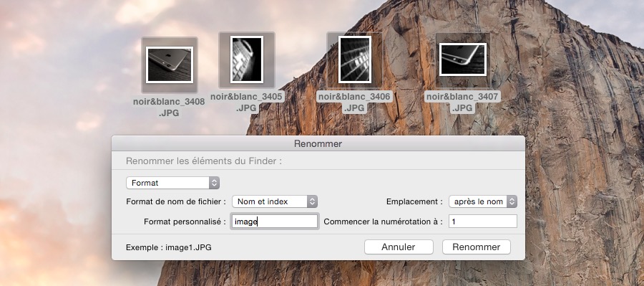Open the 'Nom et index' format dropdown
644x286 pixels.
[275, 201]
